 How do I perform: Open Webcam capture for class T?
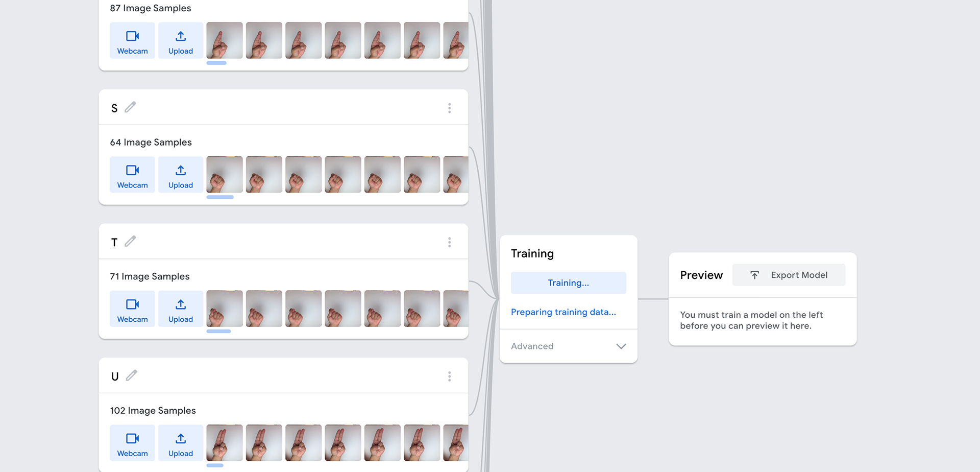(132, 309)
